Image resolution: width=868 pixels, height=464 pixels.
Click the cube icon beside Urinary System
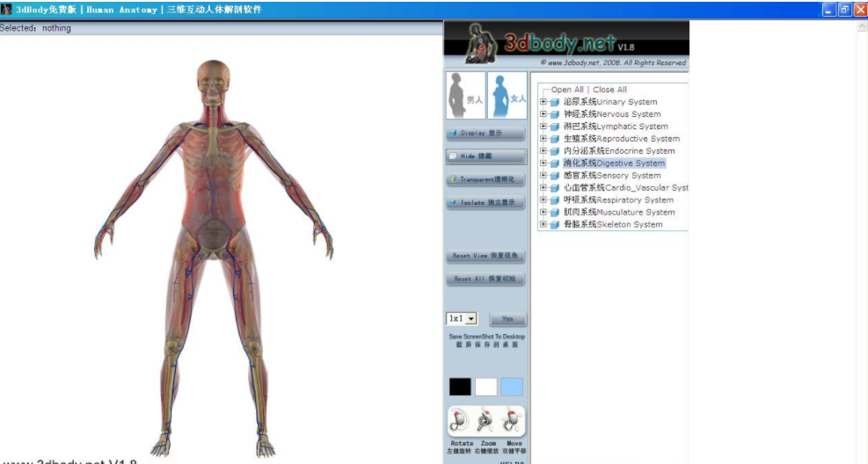click(555, 102)
